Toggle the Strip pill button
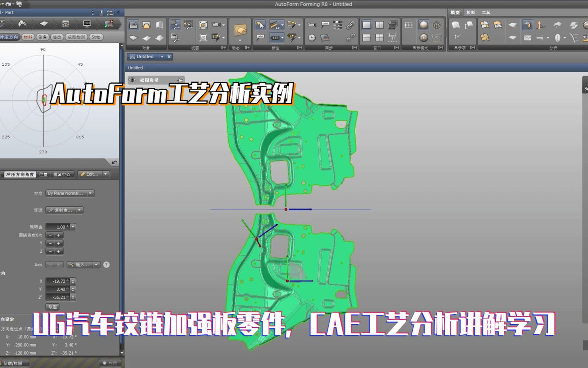588x368 pixels. coord(96,37)
